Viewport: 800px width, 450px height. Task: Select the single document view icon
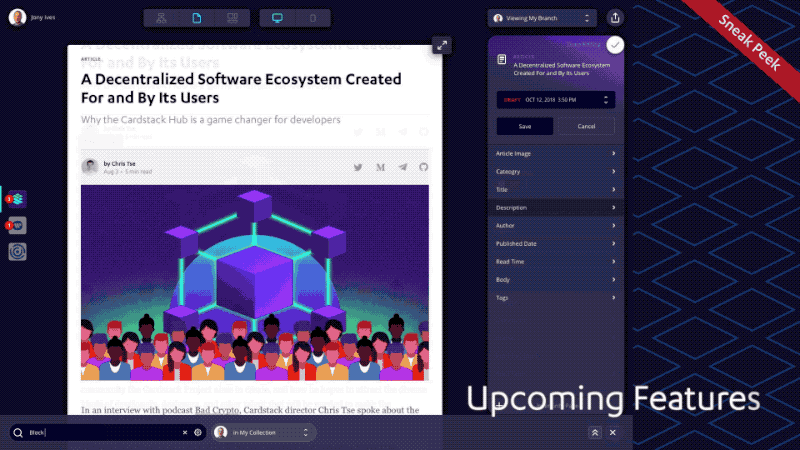(x=196, y=18)
